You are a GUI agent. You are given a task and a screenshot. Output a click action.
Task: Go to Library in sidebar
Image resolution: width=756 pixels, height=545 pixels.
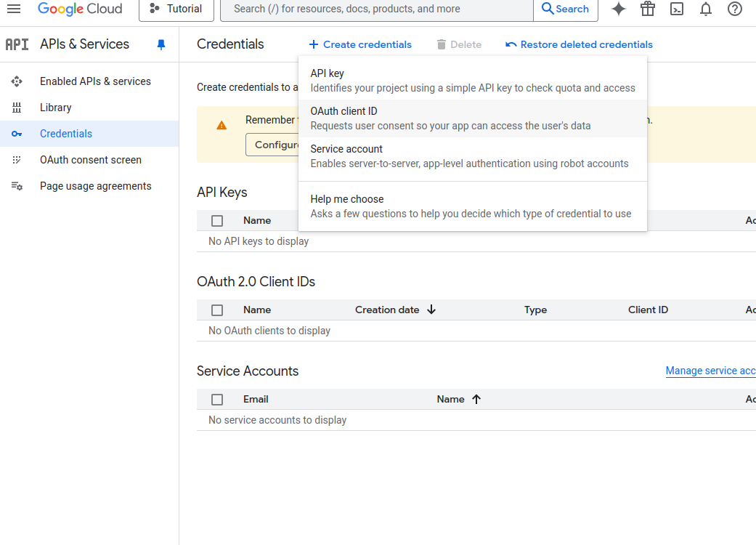[89, 108]
